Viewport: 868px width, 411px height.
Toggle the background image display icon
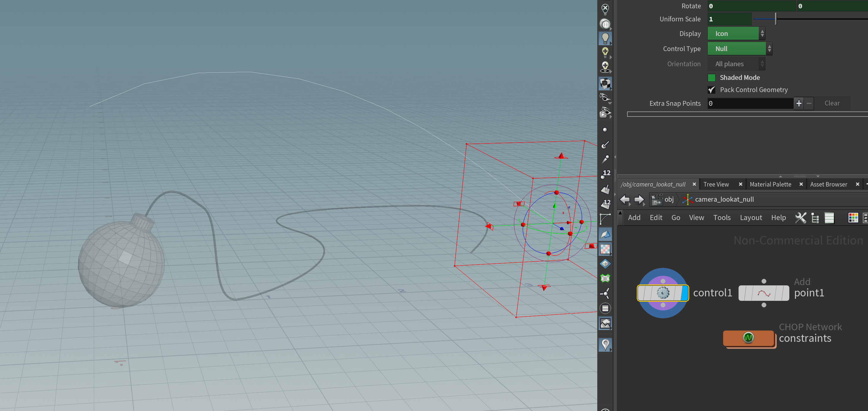pyautogui.click(x=605, y=324)
